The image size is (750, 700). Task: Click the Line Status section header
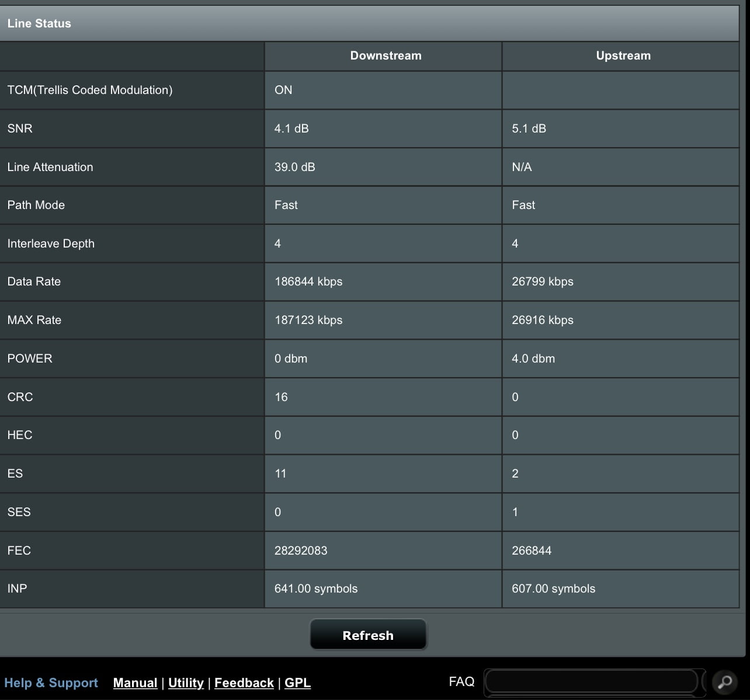[39, 23]
